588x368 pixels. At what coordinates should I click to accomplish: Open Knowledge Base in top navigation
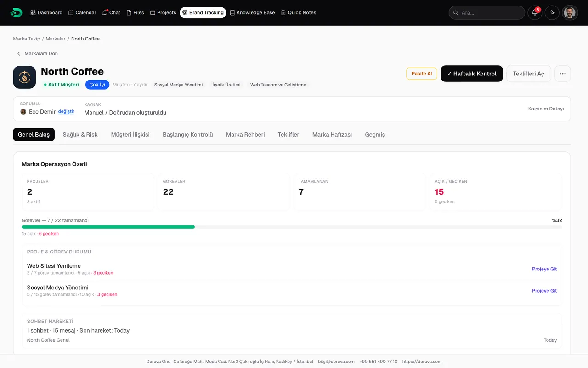[252, 13]
